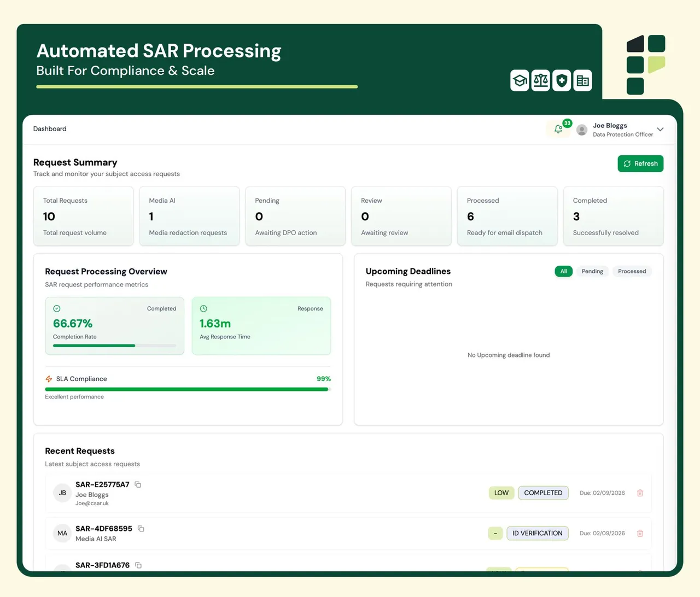The height and width of the screenshot is (597, 700).
Task: Click the 66.67% completion rate value
Action: [73, 324]
